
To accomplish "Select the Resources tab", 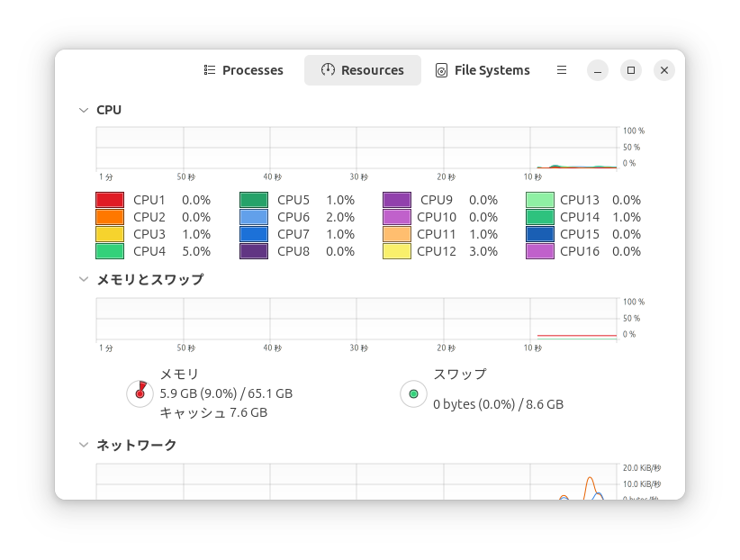I will tap(363, 70).
